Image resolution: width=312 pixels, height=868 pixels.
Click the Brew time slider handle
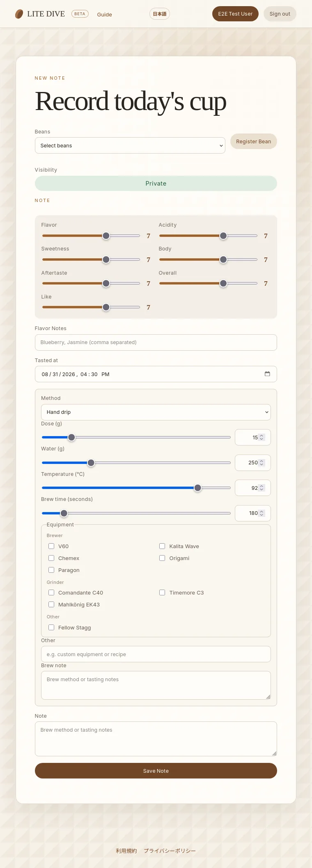(x=64, y=513)
